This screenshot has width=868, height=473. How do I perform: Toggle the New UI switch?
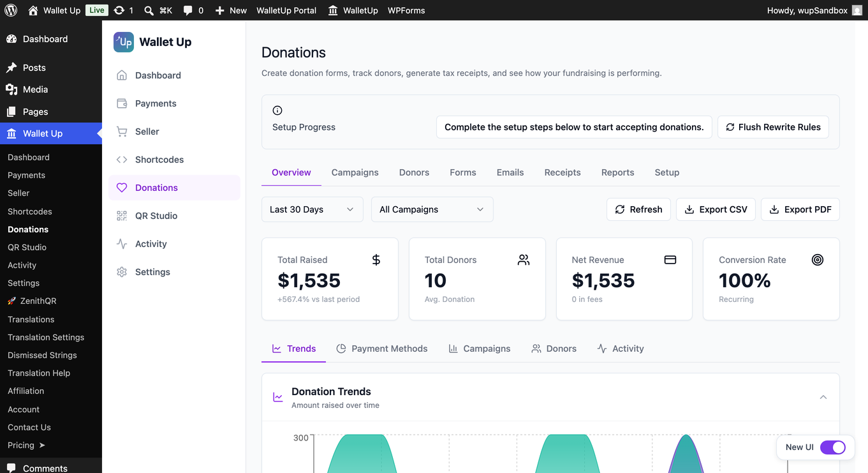click(x=833, y=447)
